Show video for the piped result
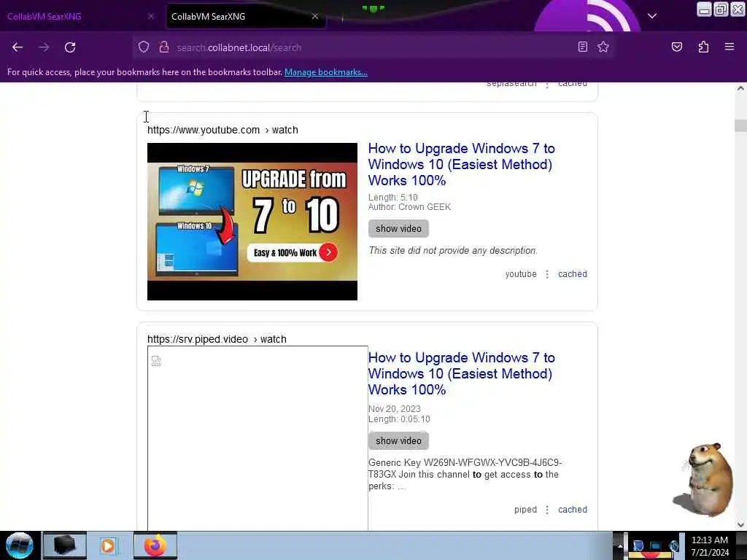The image size is (747, 560). click(x=398, y=441)
